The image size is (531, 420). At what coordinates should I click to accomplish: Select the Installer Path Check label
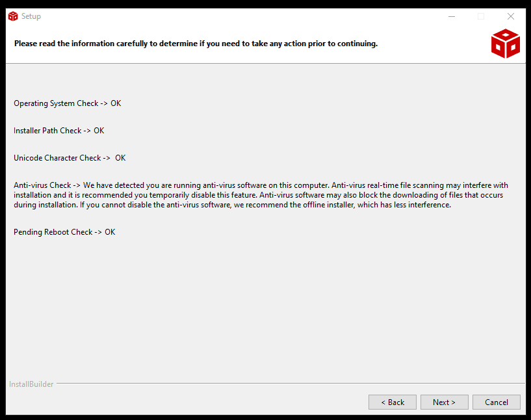(47, 131)
